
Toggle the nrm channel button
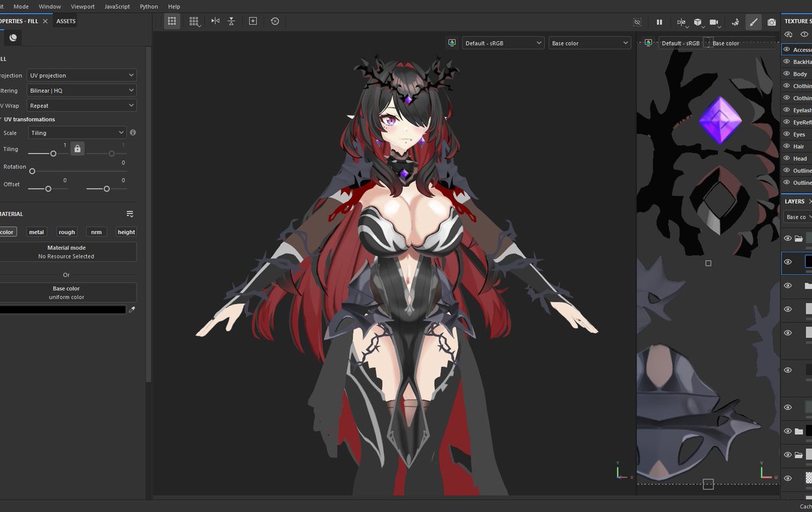pos(96,232)
